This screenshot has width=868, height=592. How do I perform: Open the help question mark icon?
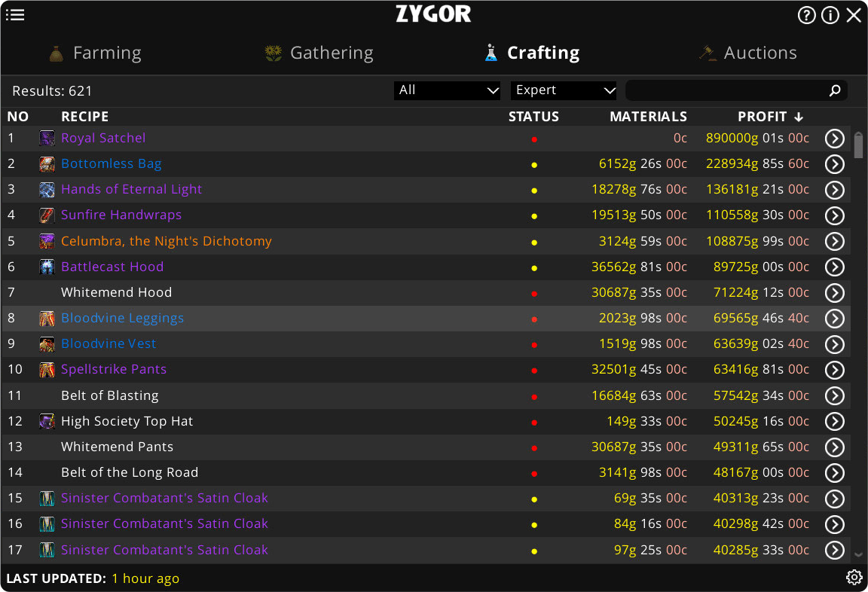(x=806, y=15)
